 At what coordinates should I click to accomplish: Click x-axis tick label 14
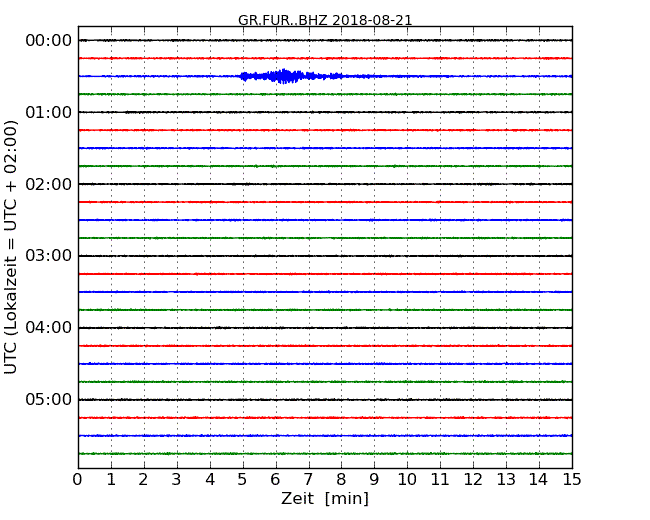539,480
